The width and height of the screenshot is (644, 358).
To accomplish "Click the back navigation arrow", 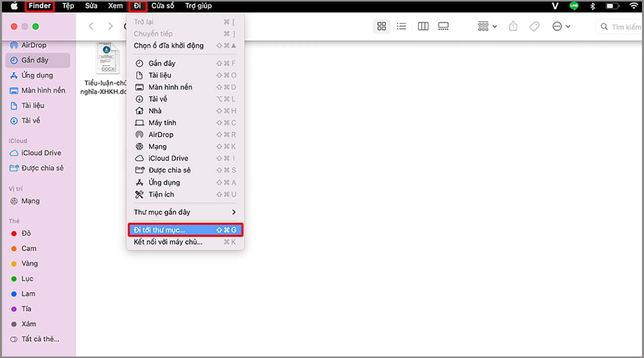I will coord(91,26).
